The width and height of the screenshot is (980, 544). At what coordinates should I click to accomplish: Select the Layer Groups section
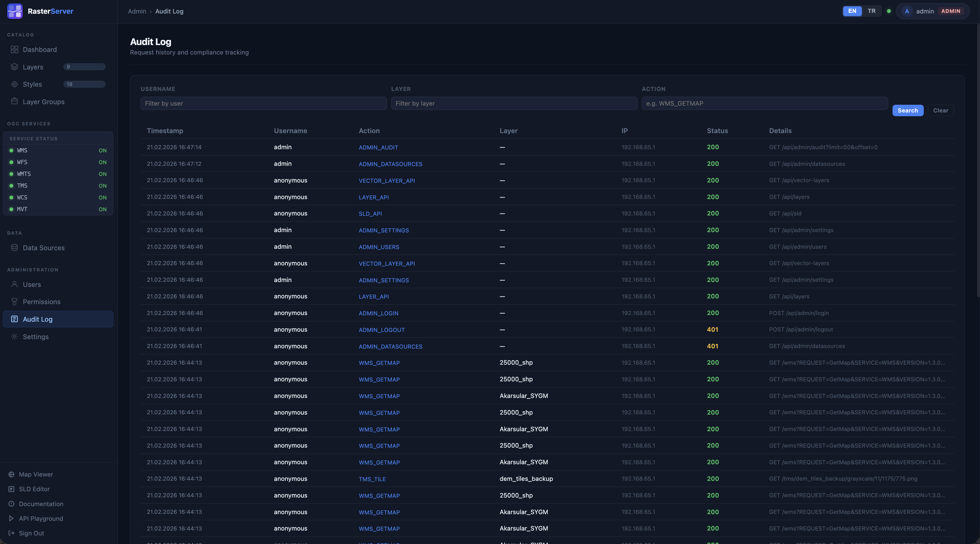click(x=43, y=102)
